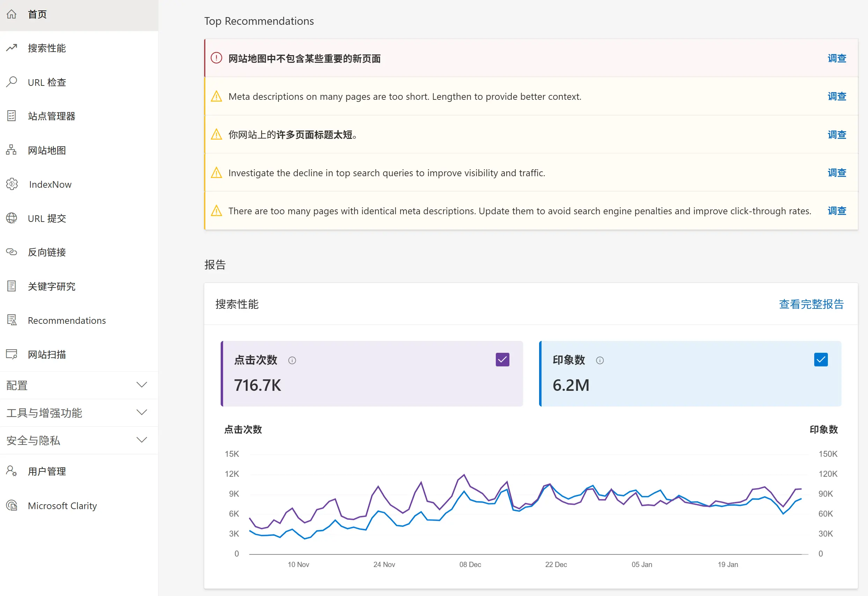The width and height of the screenshot is (868, 596).
Task: Switch to the Recommendations section
Action: (66, 320)
